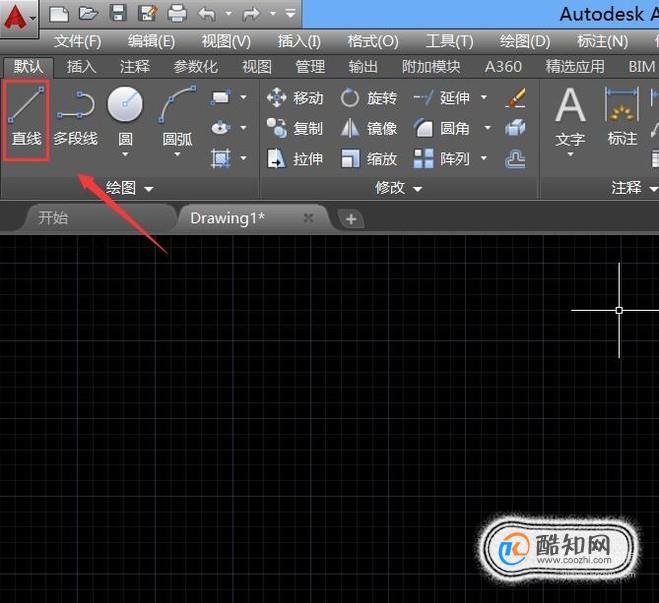Image resolution: width=659 pixels, height=603 pixels.
Task: Open the 文件(F) menu
Action: [x=78, y=41]
